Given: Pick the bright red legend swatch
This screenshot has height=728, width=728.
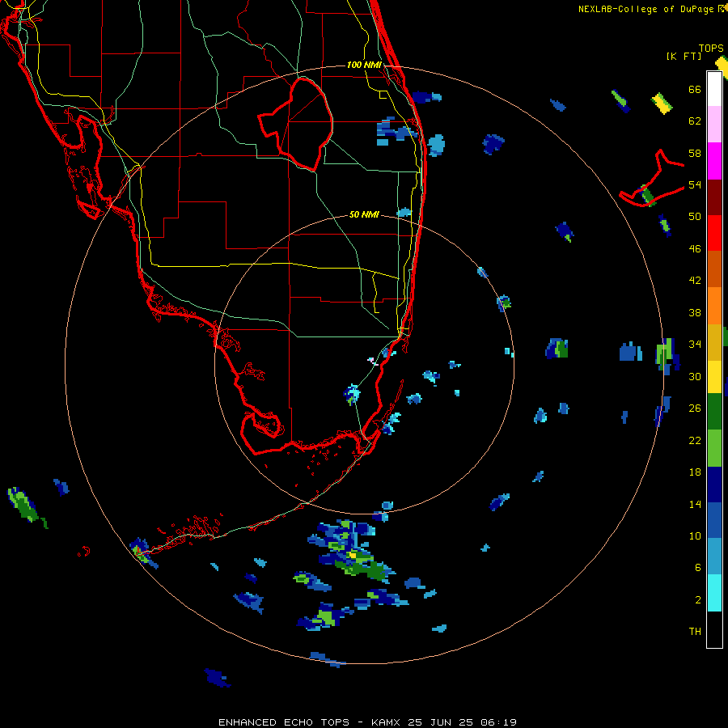Looking at the screenshot, I should (x=714, y=233).
